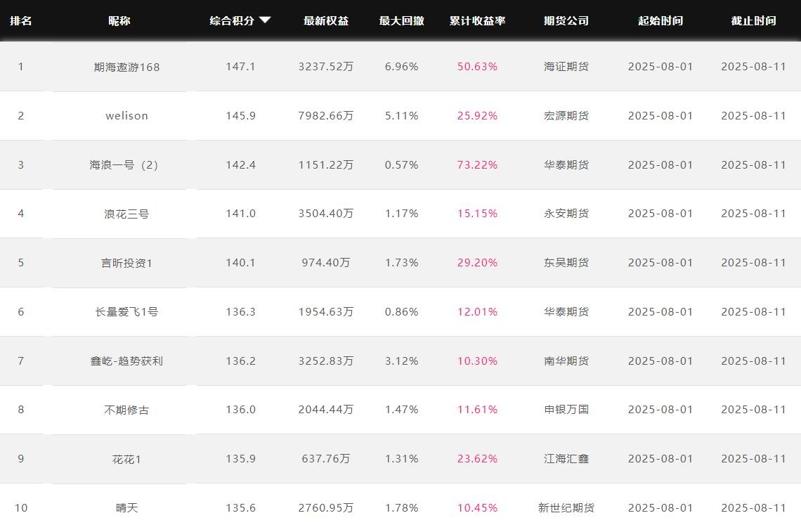Image resolution: width=801 pixels, height=532 pixels.
Task: Click the equity value 637.76万
Action: [326, 458]
